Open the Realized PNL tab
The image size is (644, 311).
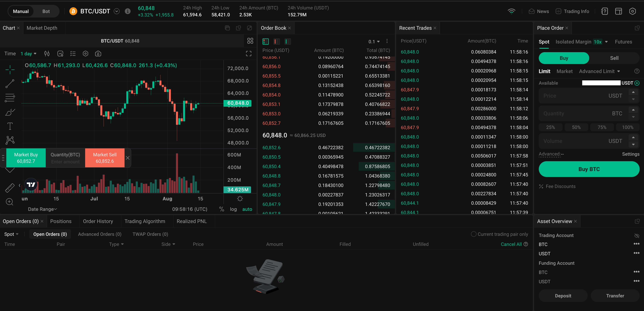click(x=192, y=221)
